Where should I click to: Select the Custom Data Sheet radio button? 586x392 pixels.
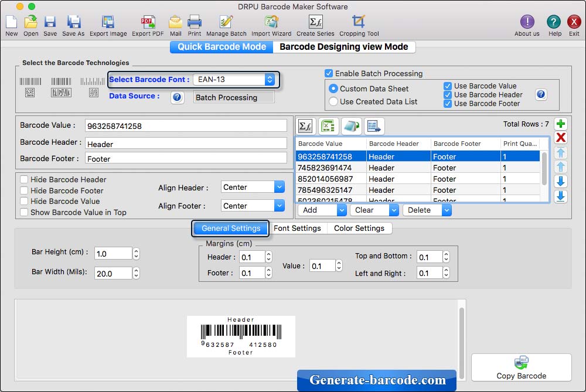(x=333, y=88)
